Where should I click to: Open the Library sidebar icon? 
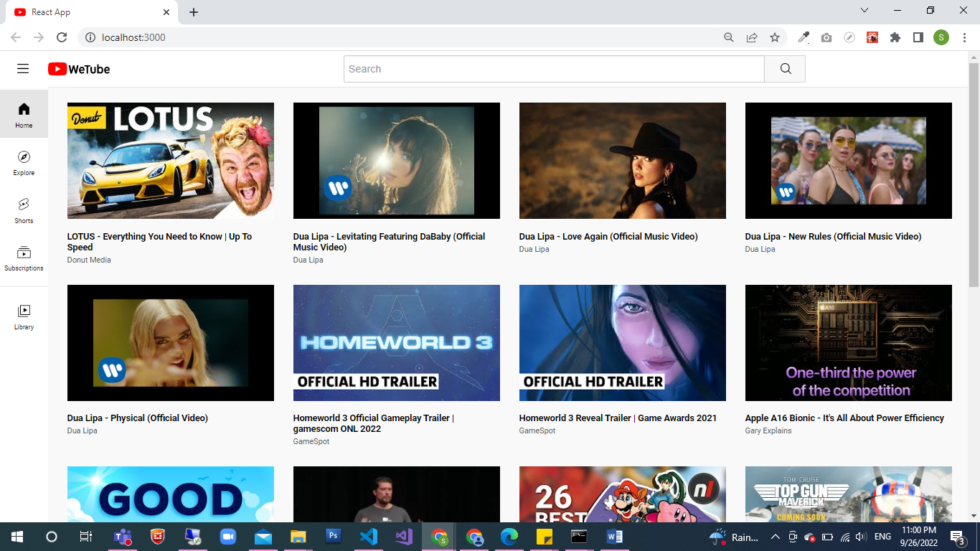(x=24, y=316)
